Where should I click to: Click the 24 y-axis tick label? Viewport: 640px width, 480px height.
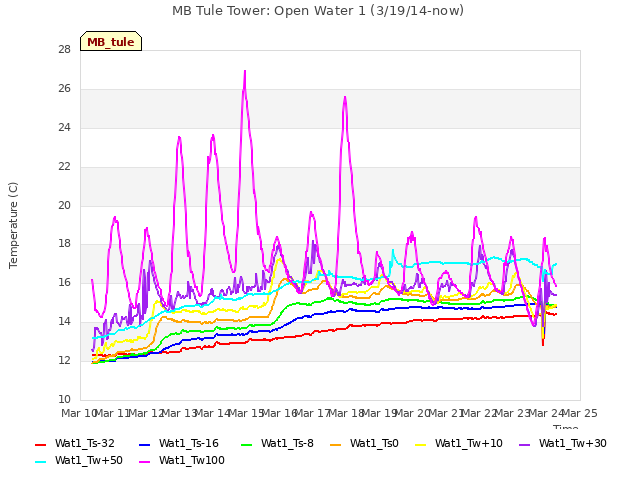point(64,127)
